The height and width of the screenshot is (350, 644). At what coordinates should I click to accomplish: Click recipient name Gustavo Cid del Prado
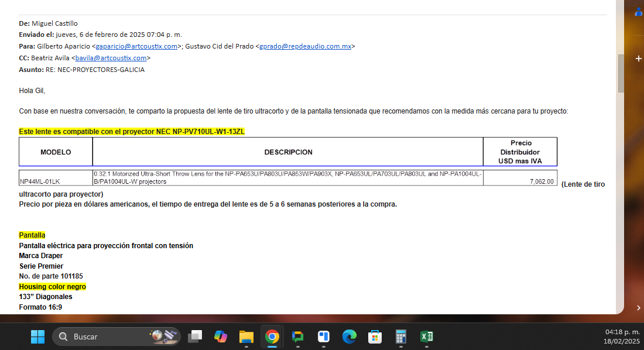pyautogui.click(x=220, y=46)
